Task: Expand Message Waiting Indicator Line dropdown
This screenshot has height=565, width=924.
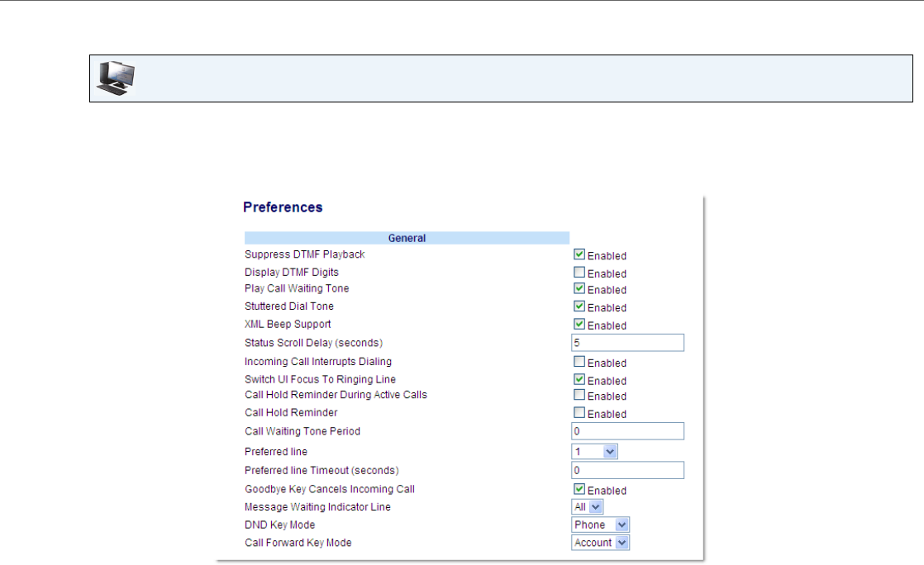Action: click(587, 507)
